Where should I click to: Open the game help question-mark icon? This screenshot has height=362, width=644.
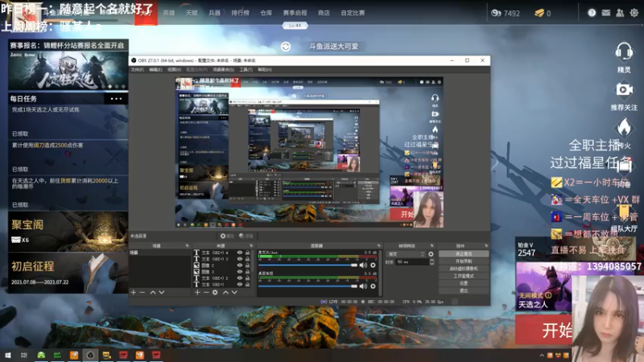tap(592, 13)
